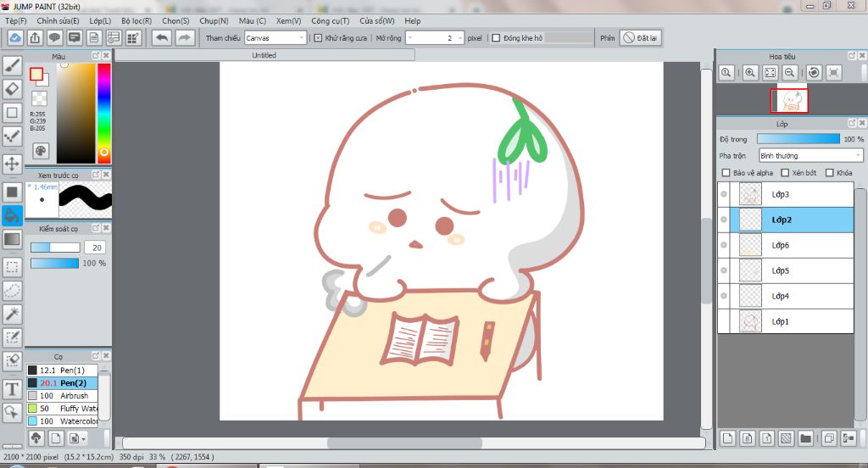Screen dimensions: 868x468
Task: Click the Redo arrow button
Action: pyautogui.click(x=184, y=37)
